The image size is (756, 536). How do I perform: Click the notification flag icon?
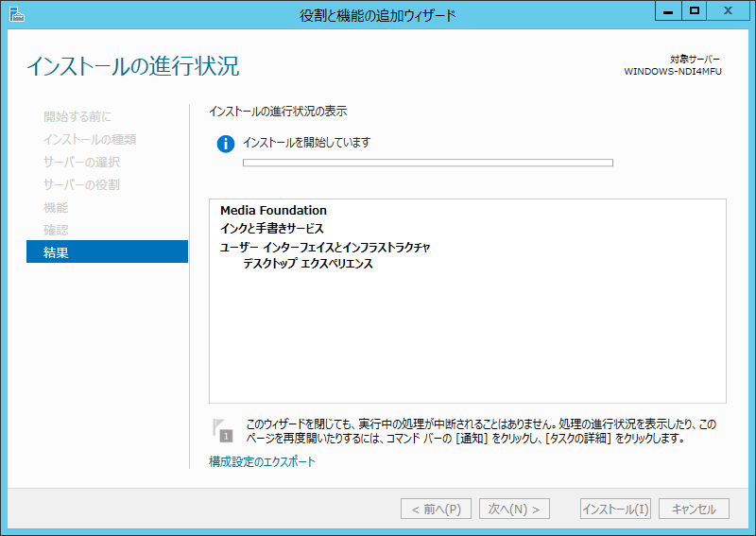(222, 430)
